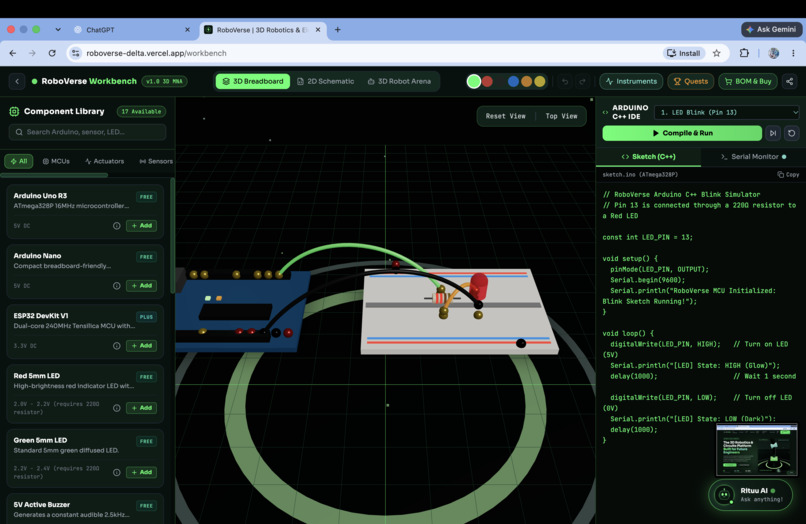Click the browser address bar URL

point(156,53)
